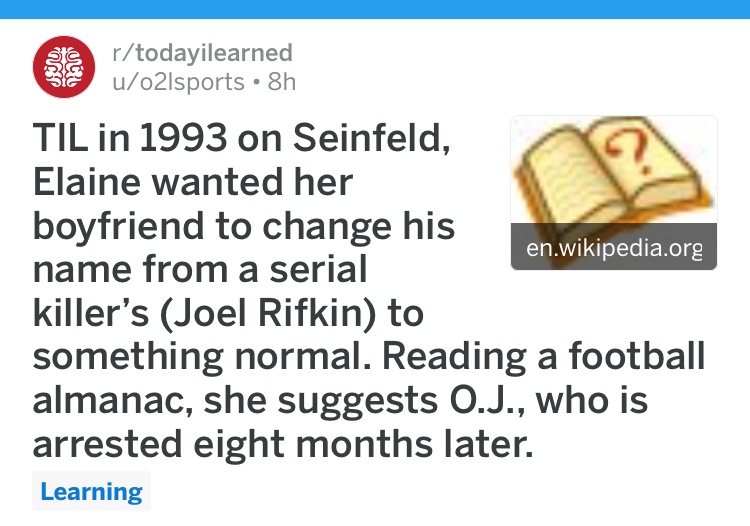This screenshot has width=750, height=526.
Task: Tap the "arrested eight months later" title line
Action: pos(283,444)
